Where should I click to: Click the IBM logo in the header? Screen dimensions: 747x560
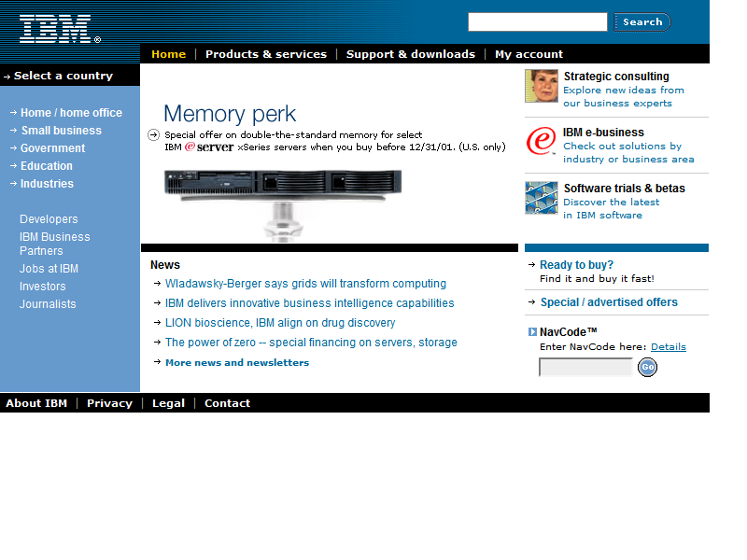(60, 29)
